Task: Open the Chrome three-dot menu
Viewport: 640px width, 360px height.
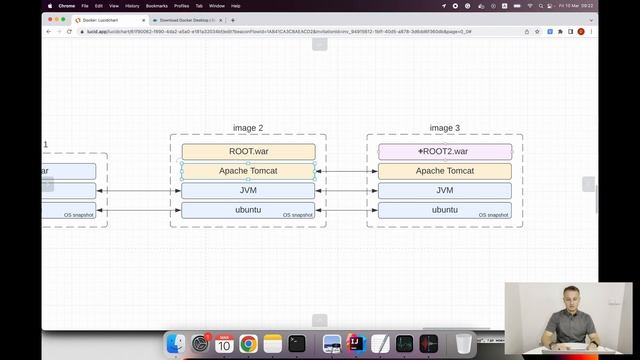Action: pos(591,31)
